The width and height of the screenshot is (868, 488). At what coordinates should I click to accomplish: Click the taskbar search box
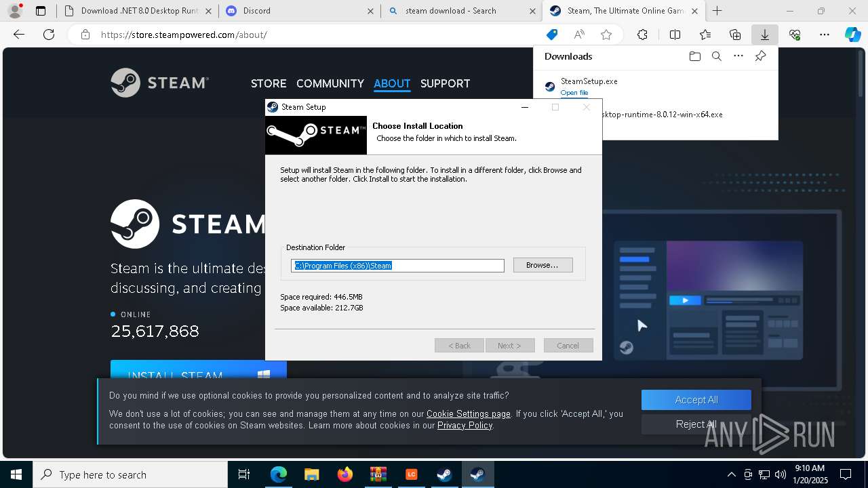pos(130,474)
